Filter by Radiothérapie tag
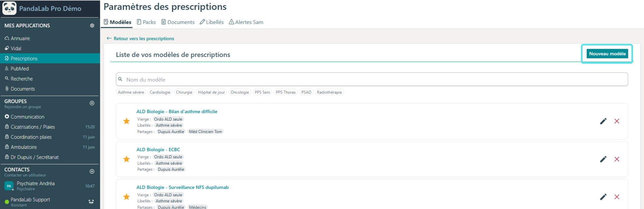644x209 pixels. tap(329, 92)
